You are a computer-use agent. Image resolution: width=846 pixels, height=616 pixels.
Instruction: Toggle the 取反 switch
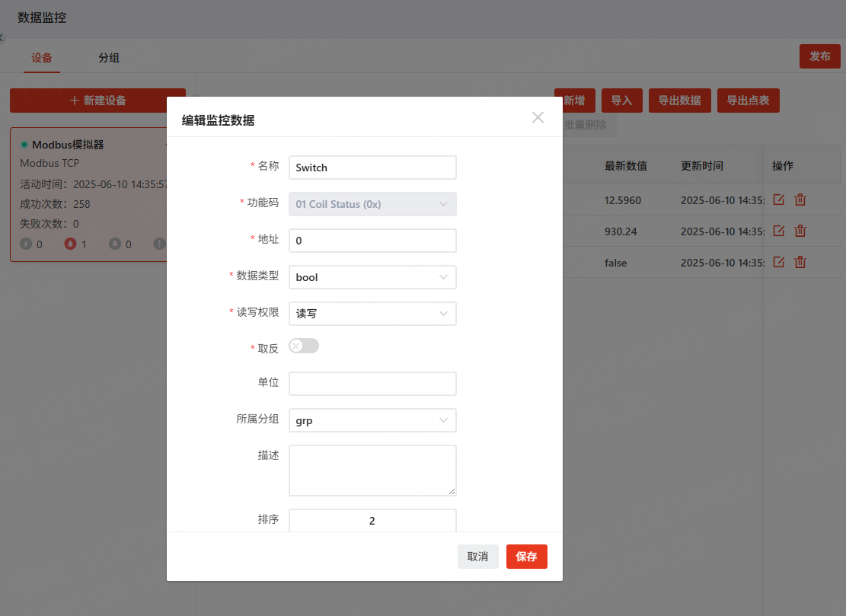click(x=304, y=346)
